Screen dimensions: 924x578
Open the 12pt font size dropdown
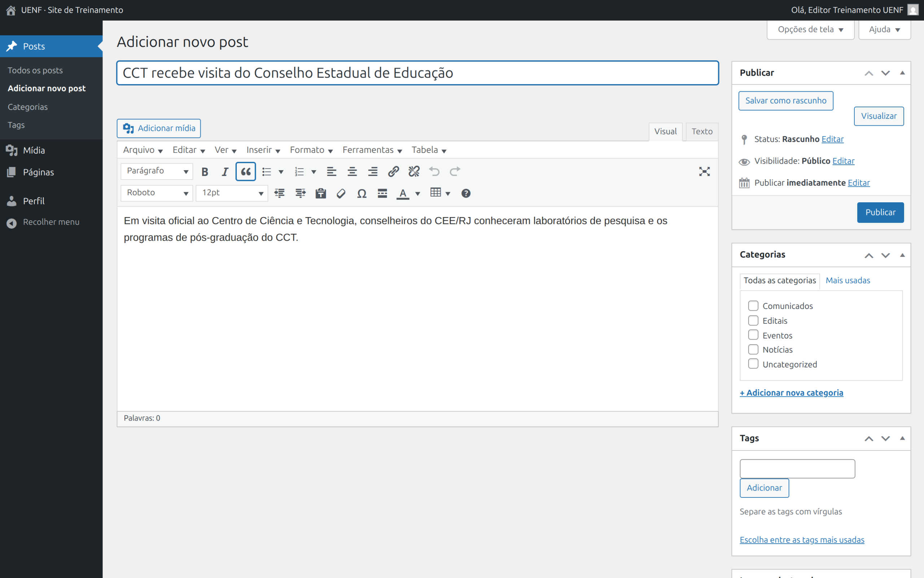tap(232, 193)
